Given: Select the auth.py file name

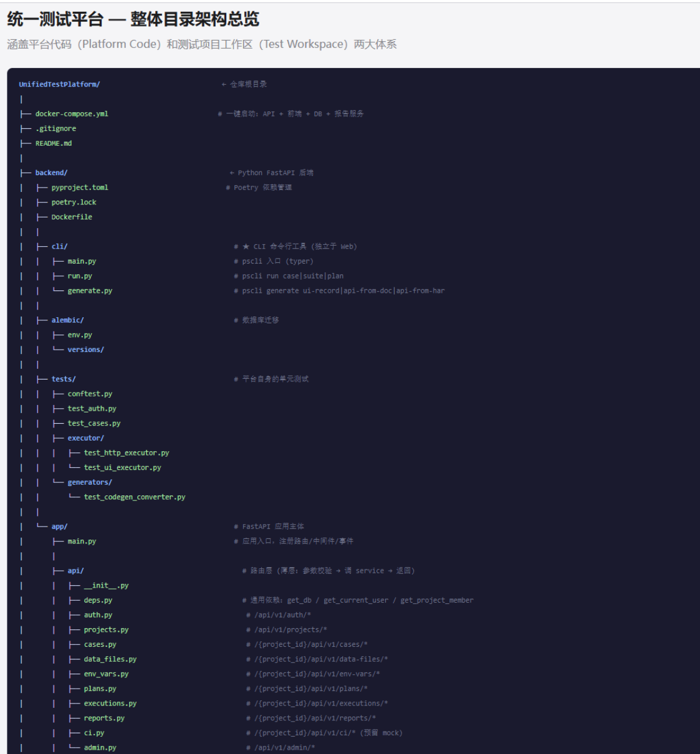Looking at the screenshot, I should pos(98,615).
